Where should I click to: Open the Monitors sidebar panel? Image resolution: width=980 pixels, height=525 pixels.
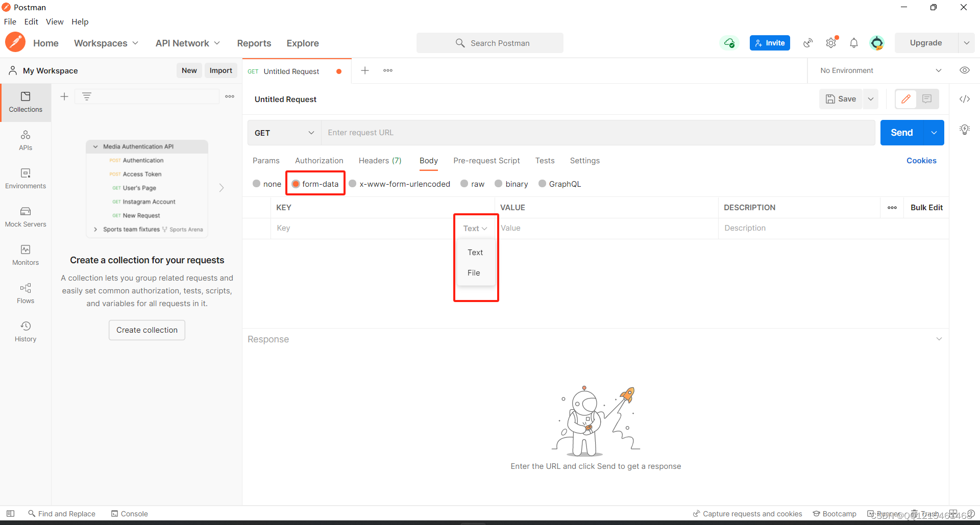(x=26, y=256)
